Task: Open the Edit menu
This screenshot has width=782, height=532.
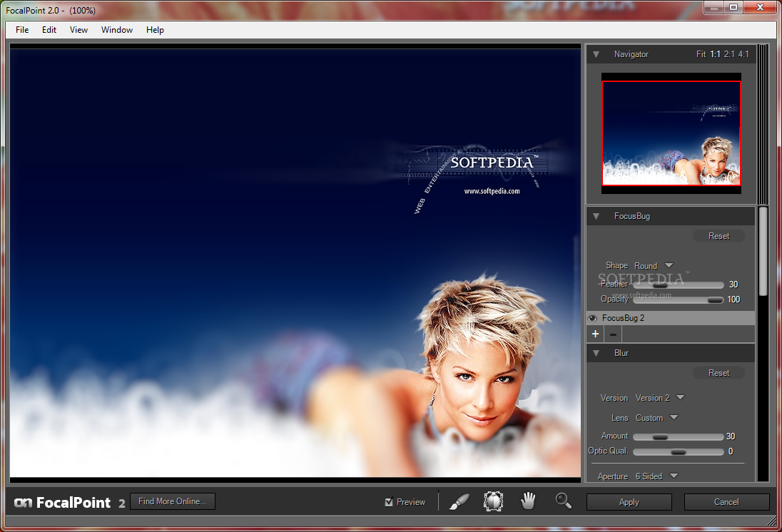Action: pyautogui.click(x=49, y=30)
